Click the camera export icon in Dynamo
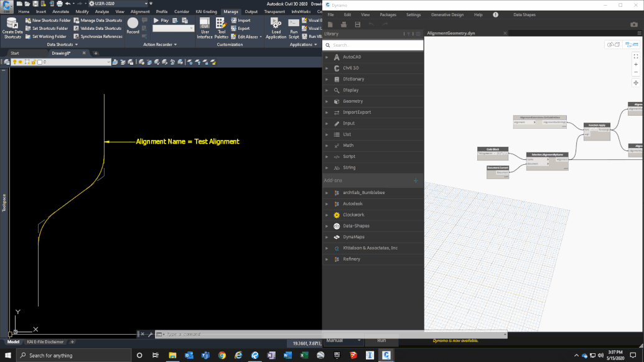This screenshot has height=362, width=644. pos(634,24)
